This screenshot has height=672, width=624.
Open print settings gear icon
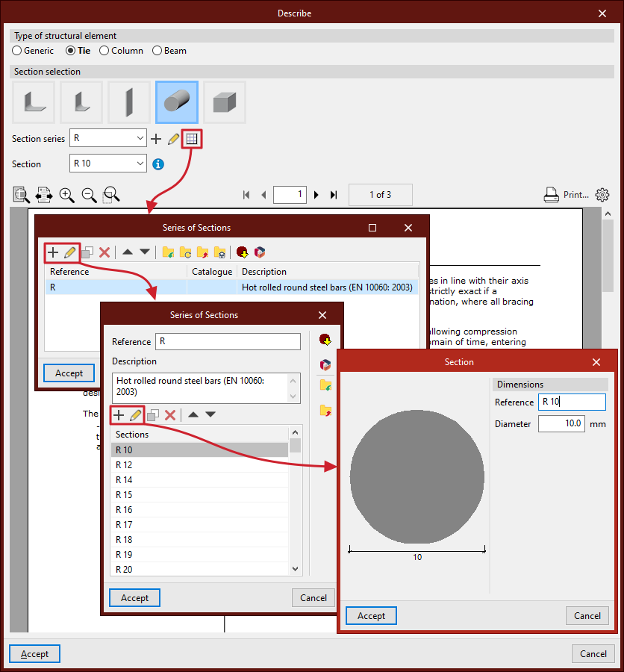602,195
